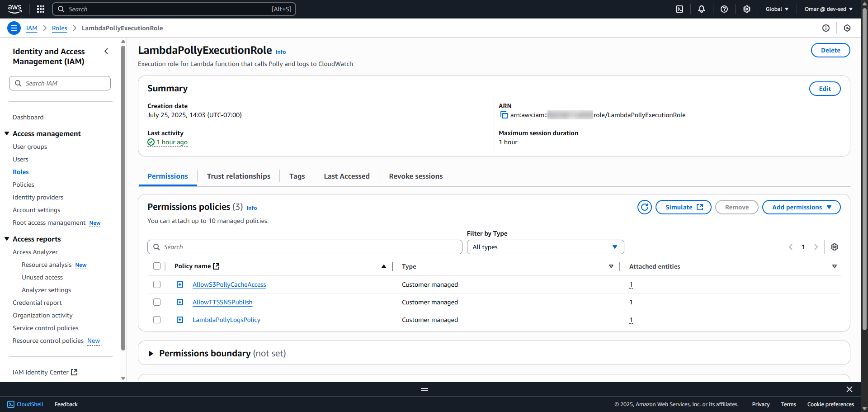Open table preferences gear icon
The width and height of the screenshot is (868, 412).
[x=835, y=247]
